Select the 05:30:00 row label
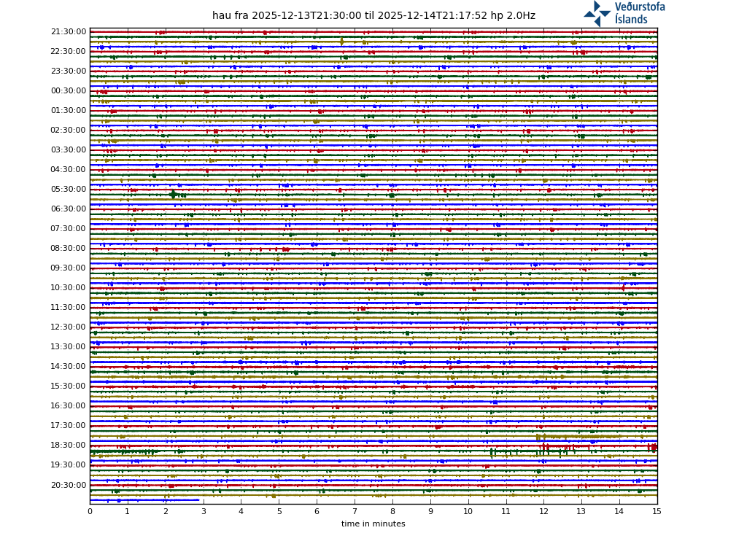This screenshot has width=747, height=560. click(69, 190)
